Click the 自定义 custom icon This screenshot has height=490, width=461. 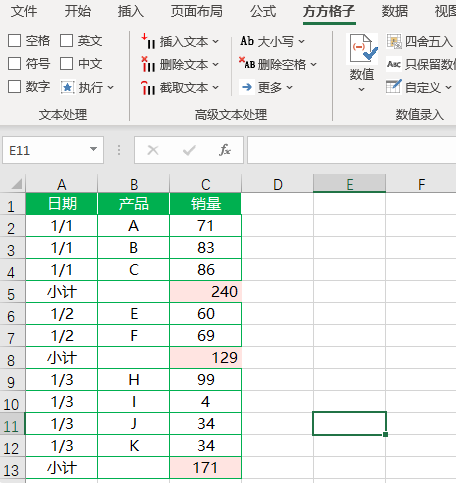pyautogui.click(x=394, y=87)
